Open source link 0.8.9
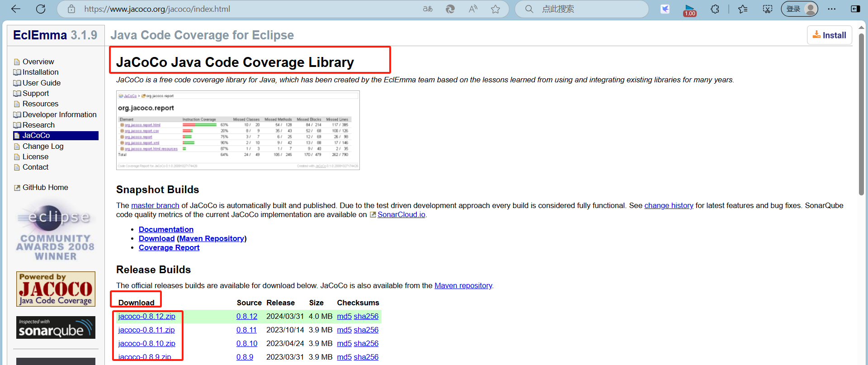 point(245,357)
